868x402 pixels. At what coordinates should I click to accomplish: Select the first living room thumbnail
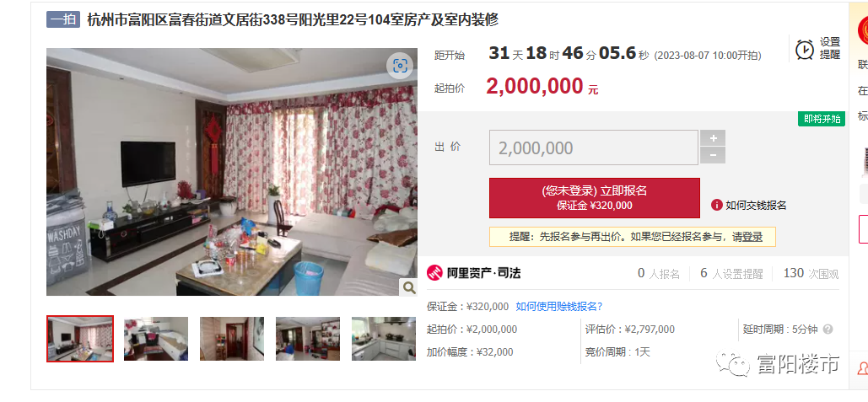pos(80,339)
